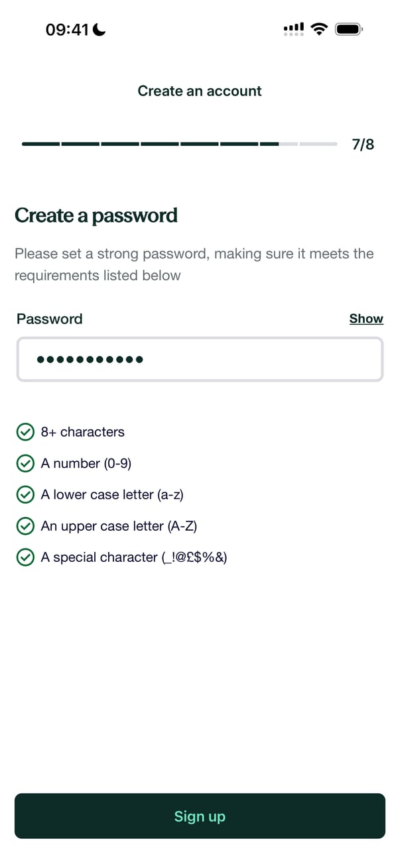Tap the Do Not Disturb moon icon

[100, 30]
